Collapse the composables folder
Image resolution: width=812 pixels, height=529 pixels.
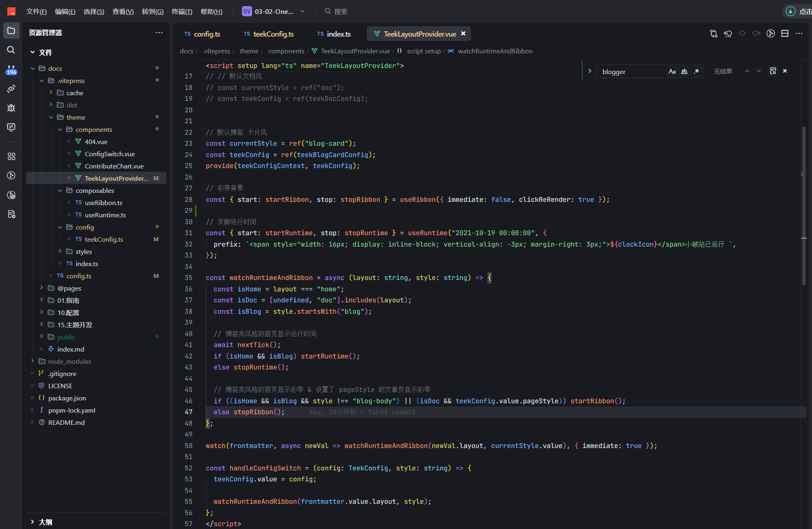click(60, 190)
